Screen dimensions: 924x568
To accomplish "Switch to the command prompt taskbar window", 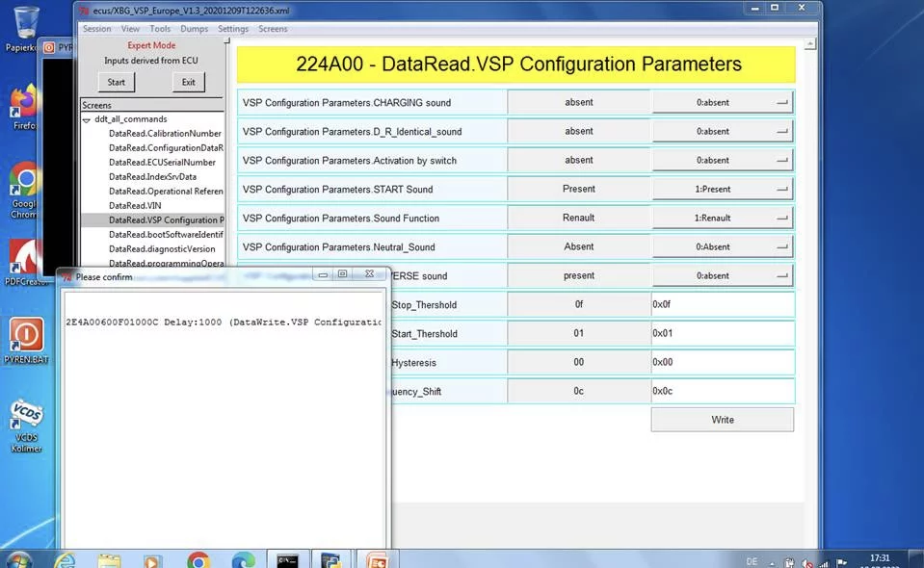I will 287,560.
